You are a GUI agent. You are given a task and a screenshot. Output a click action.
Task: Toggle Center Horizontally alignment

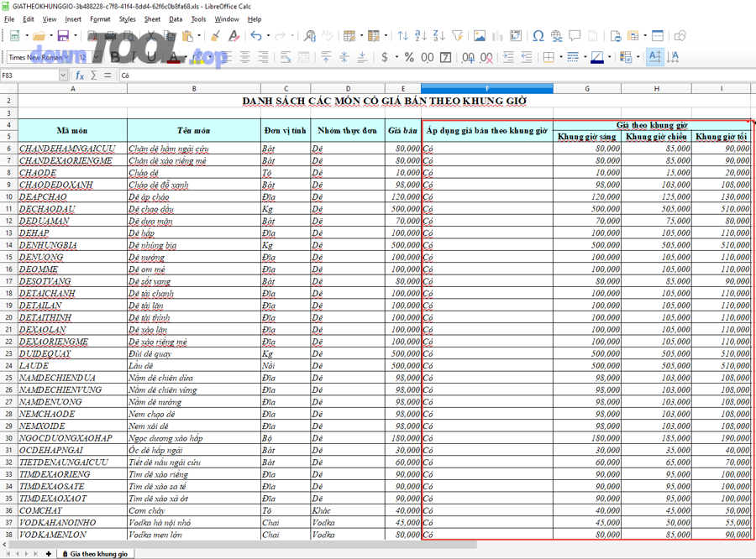245,57
